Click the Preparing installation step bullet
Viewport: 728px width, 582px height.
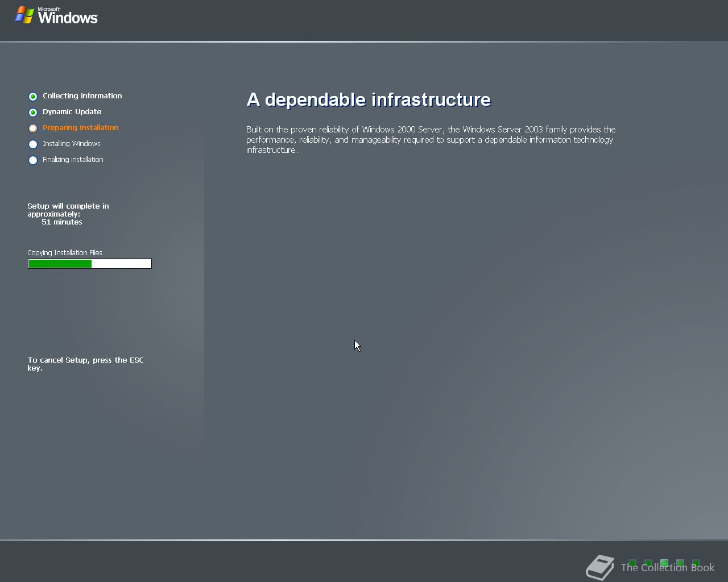[x=33, y=128]
